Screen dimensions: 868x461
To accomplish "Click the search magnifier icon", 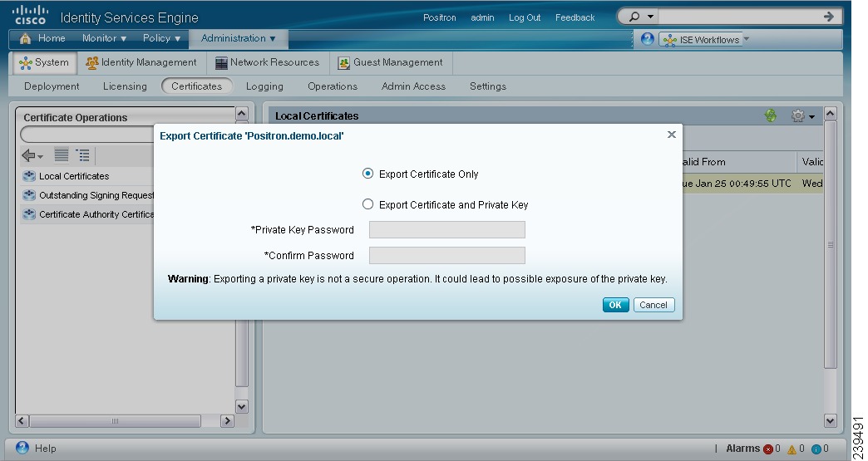I will point(634,17).
